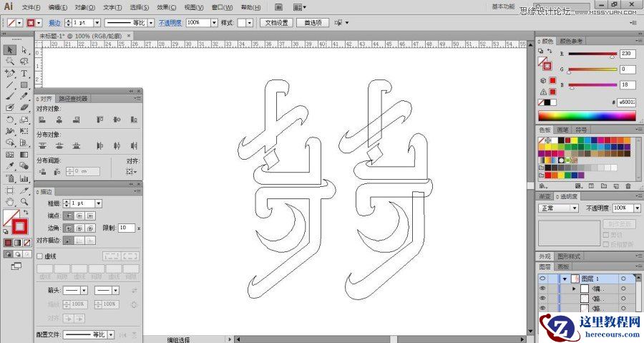Click the 文档设置 button
This screenshot has width=644, height=343.
pos(276,23)
